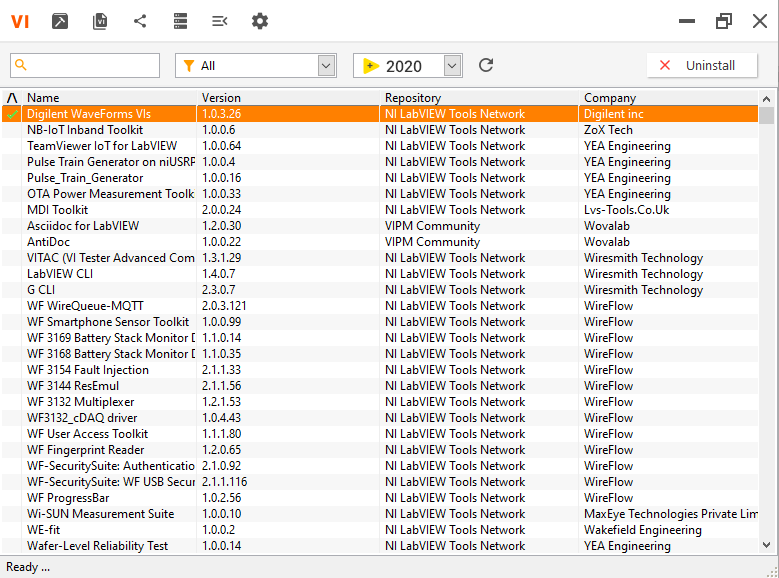This screenshot has height=578, width=779.
Task: Select Wafer-Level Reliability Test package
Action: [x=380, y=545]
